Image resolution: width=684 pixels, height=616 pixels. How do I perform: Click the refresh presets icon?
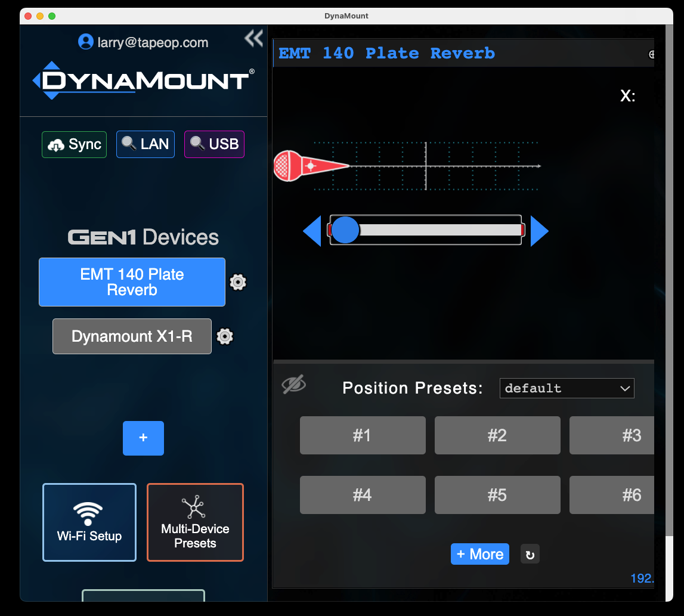530,555
